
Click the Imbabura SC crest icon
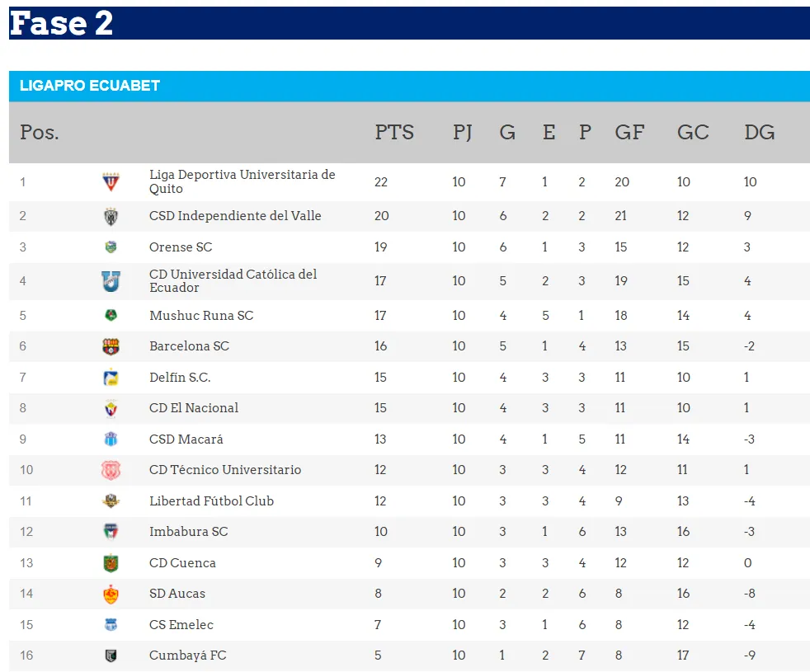click(x=111, y=532)
